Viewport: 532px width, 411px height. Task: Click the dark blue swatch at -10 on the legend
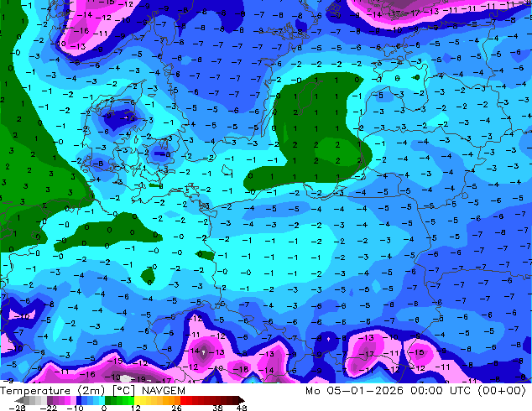click(79, 400)
